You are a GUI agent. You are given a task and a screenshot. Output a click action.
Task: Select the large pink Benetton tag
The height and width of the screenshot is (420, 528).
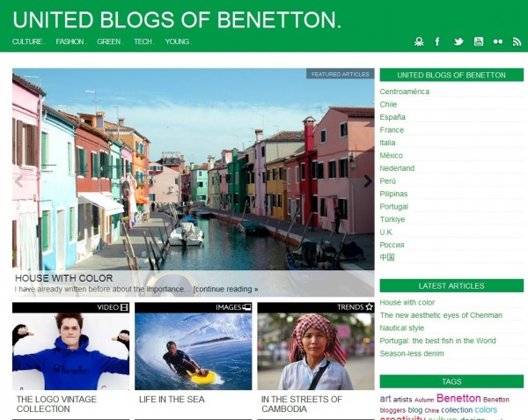(x=458, y=398)
